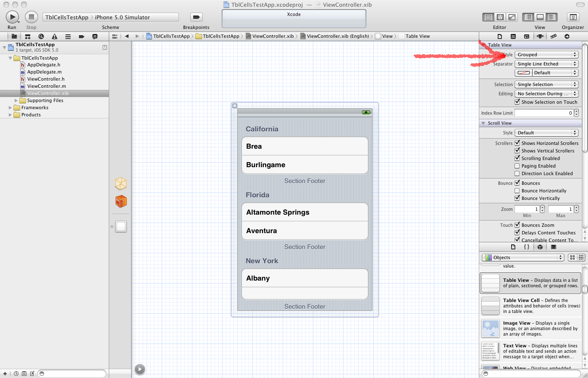Uncheck Show Selection on Touch
This screenshot has height=378, width=588.
pos(518,102)
